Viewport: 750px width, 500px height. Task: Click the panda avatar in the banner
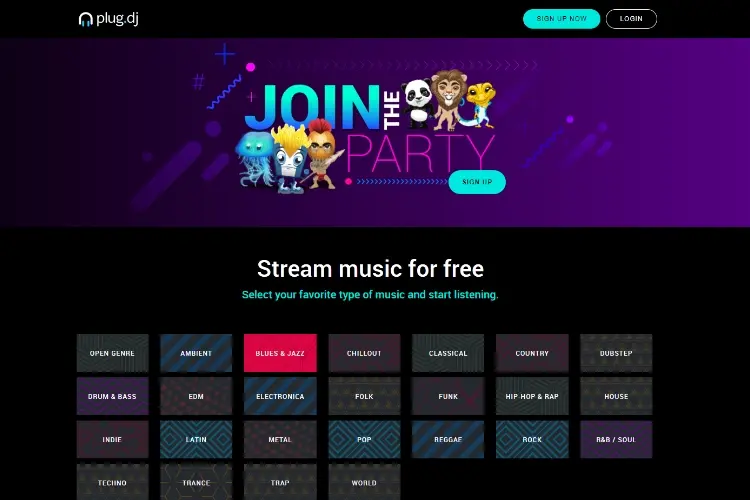[418, 103]
